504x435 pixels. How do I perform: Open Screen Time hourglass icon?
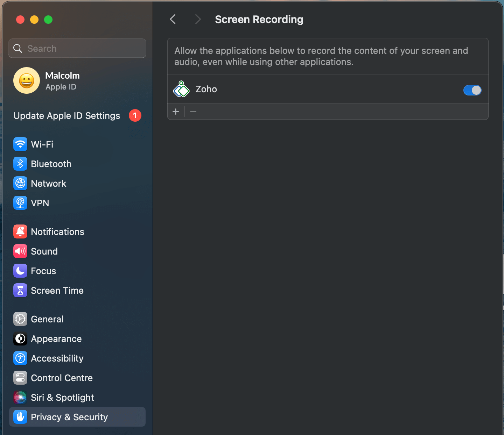[x=20, y=290]
